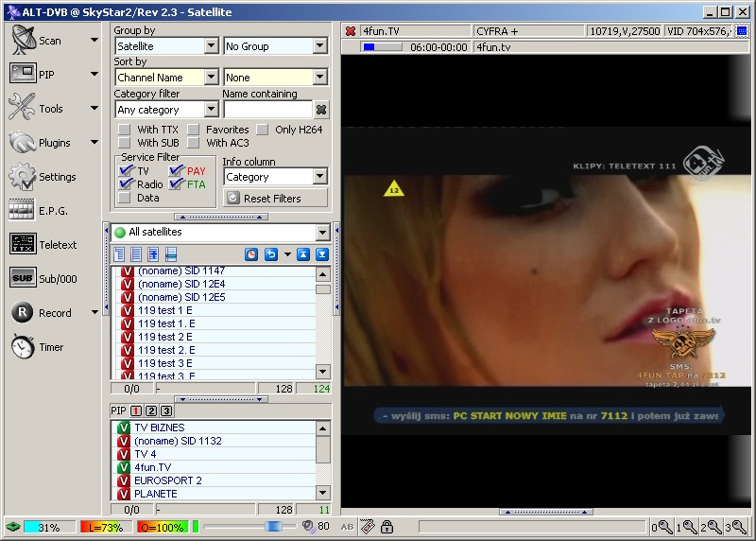
Task: Open the E.P.G. program guide
Action: [x=22, y=210]
